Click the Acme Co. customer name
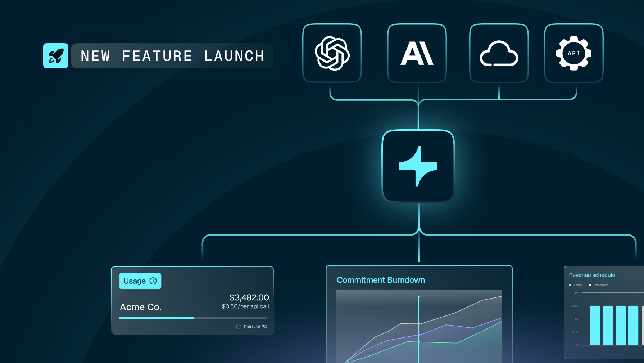This screenshot has height=363, width=644. (141, 307)
